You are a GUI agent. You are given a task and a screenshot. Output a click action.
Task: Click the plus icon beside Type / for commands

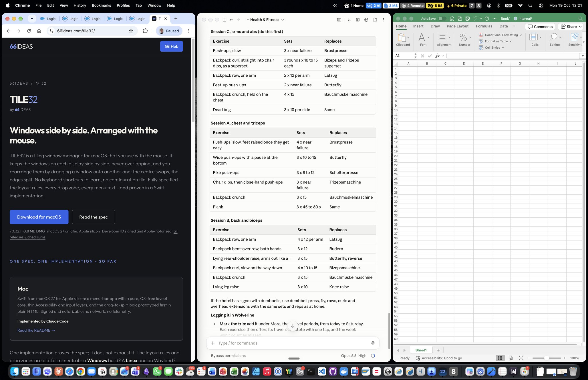point(213,343)
